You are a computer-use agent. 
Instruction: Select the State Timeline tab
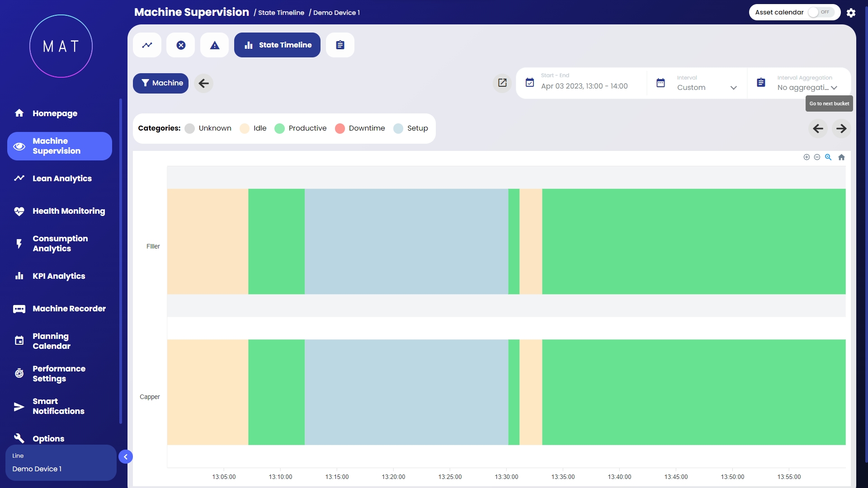click(277, 45)
